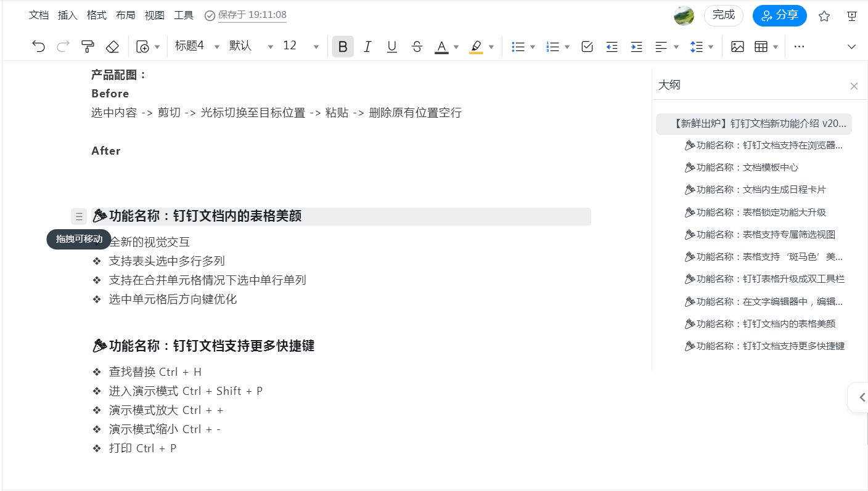Insert an image from the toolbar
The height and width of the screenshot is (491, 868).
(737, 47)
